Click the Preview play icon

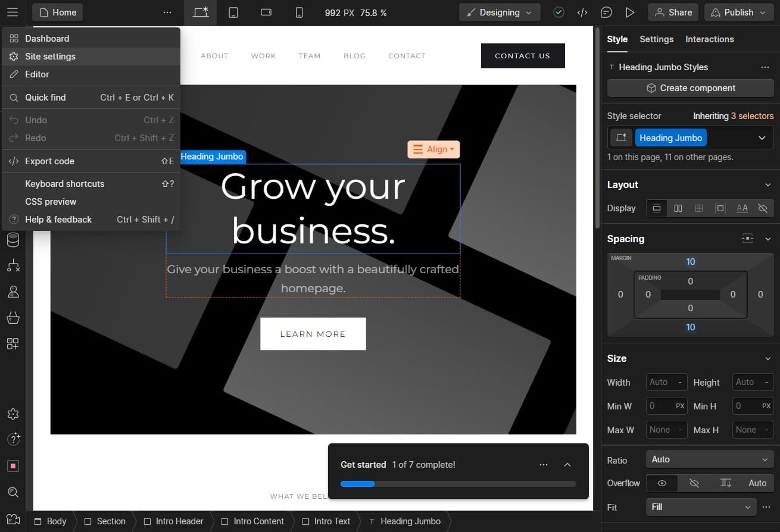coord(630,12)
